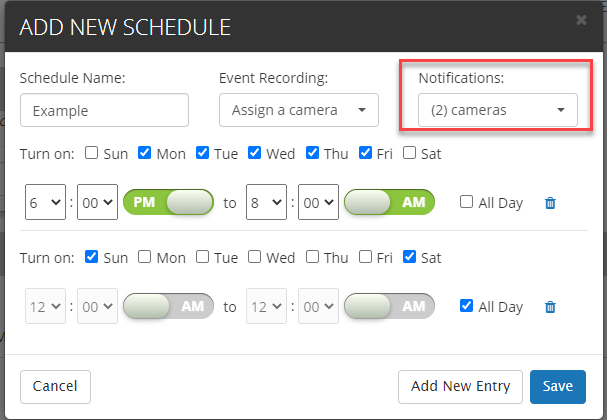Uncheck All Day for second entry
The width and height of the screenshot is (607, 420).
467,307
